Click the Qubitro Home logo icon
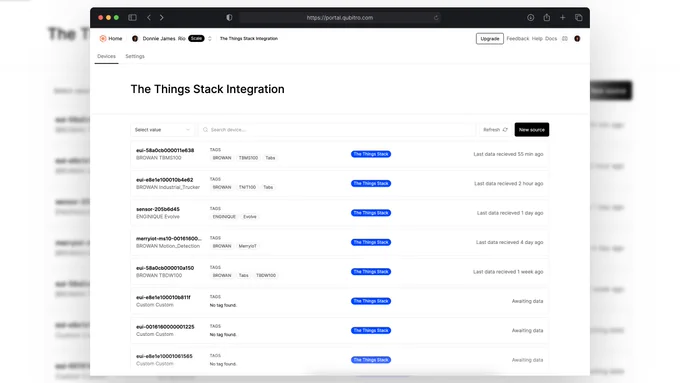680x383 pixels. click(x=103, y=39)
